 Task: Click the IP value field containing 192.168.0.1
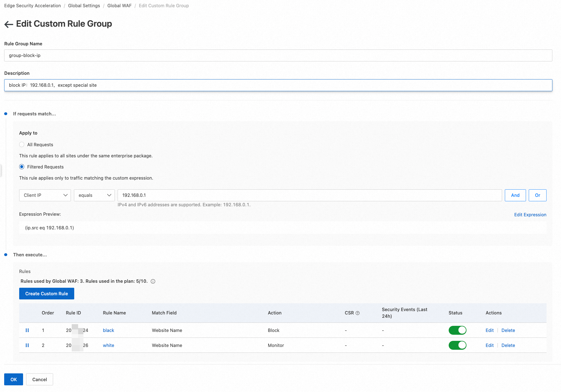pyautogui.click(x=310, y=195)
